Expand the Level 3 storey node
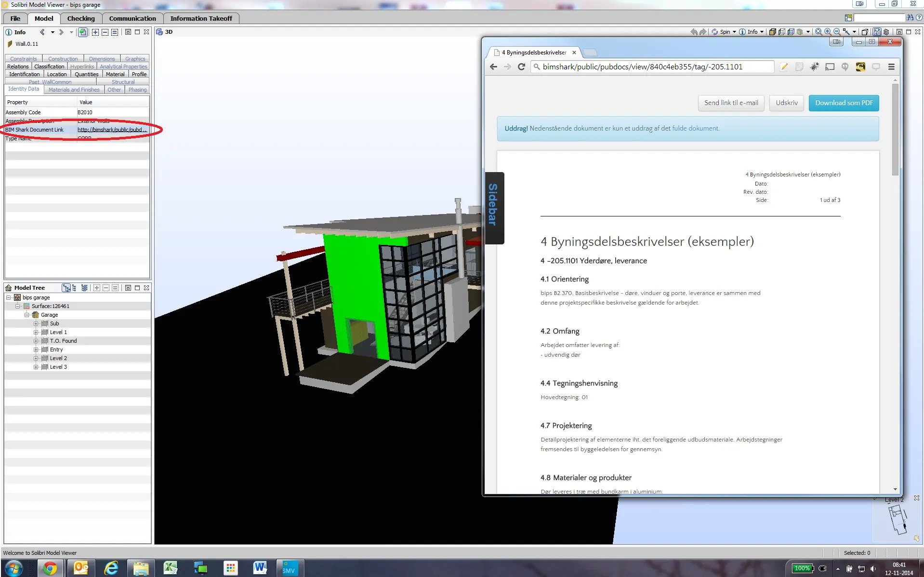 tap(36, 367)
